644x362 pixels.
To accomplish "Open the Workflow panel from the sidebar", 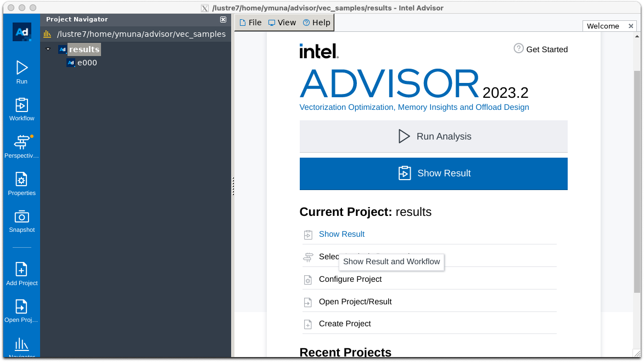I will pos(21,108).
